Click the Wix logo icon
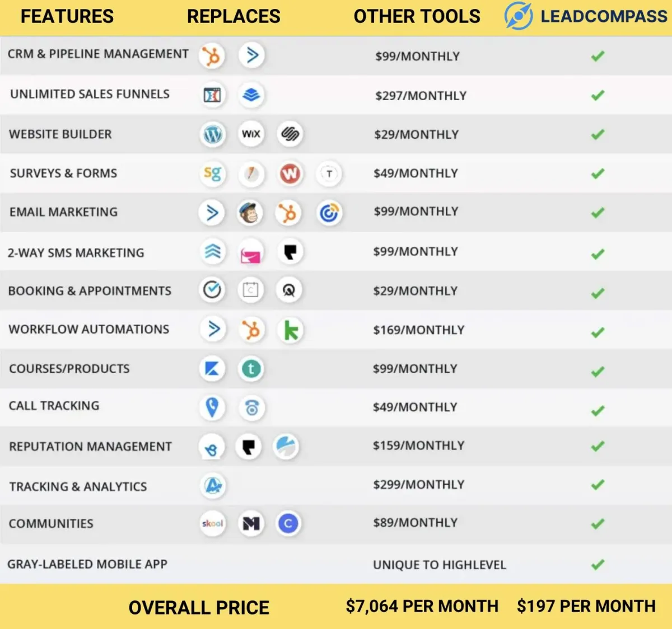This screenshot has height=629, width=672. coord(251,134)
